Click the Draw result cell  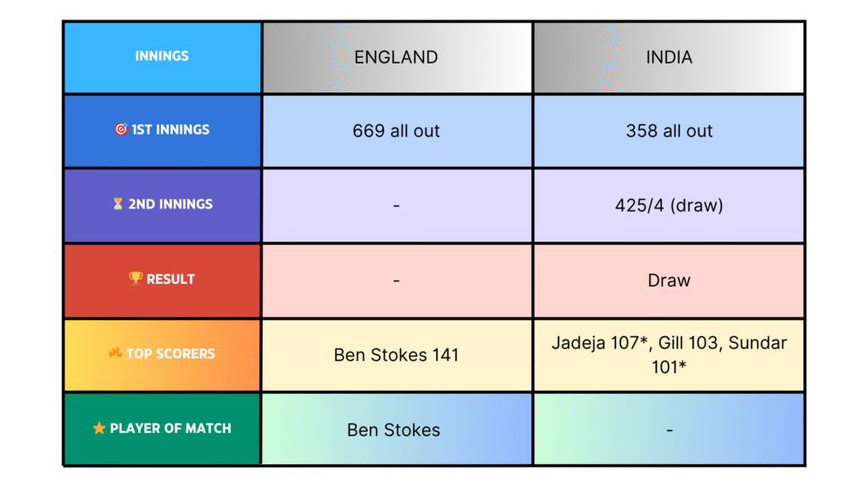(669, 280)
